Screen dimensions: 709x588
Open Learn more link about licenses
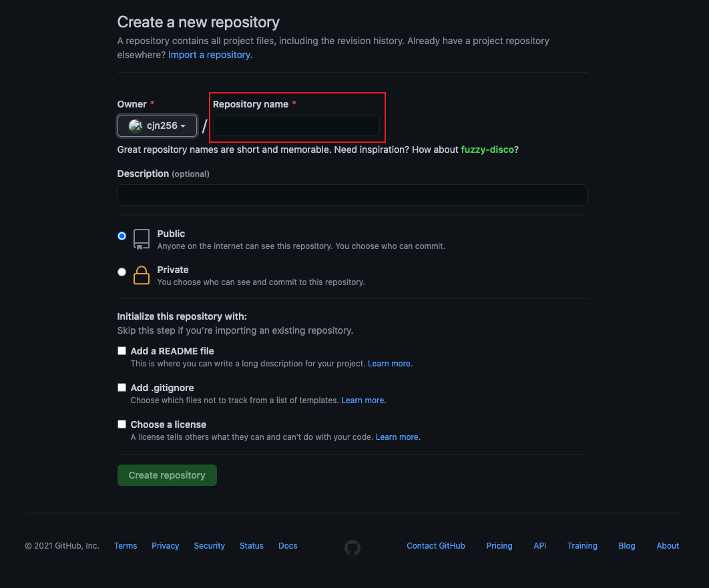(x=398, y=436)
